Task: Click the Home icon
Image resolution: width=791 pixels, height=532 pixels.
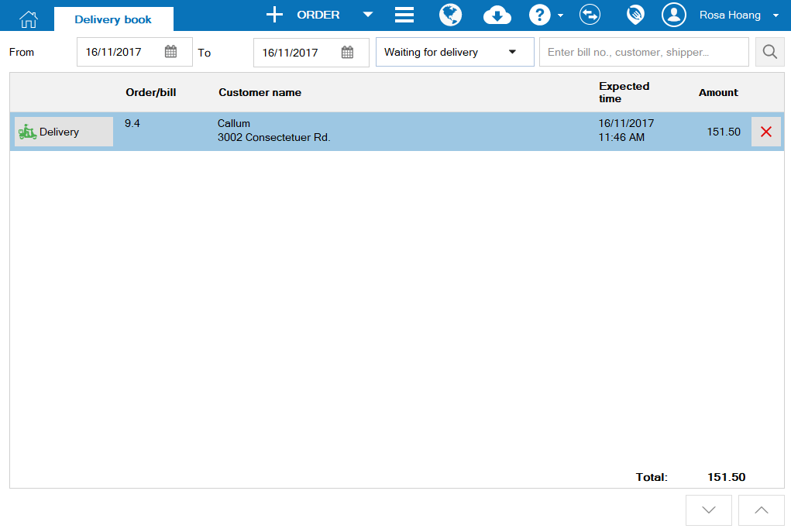Action: point(28,15)
